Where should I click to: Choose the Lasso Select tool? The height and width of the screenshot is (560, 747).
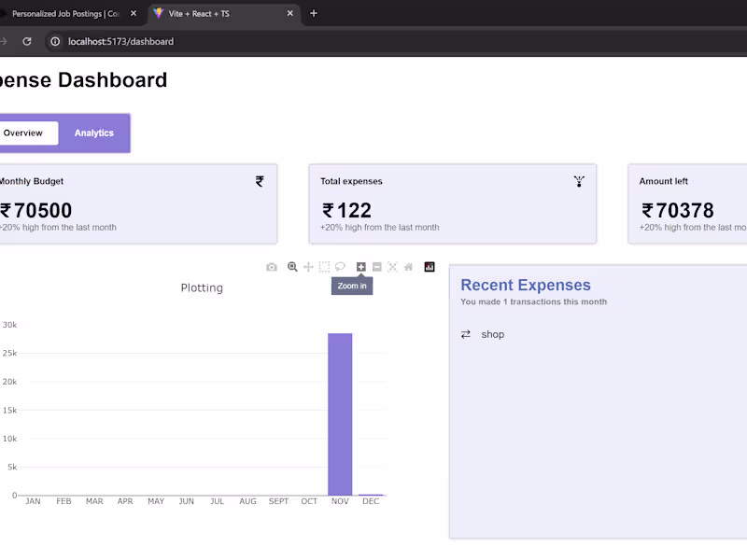click(x=342, y=266)
